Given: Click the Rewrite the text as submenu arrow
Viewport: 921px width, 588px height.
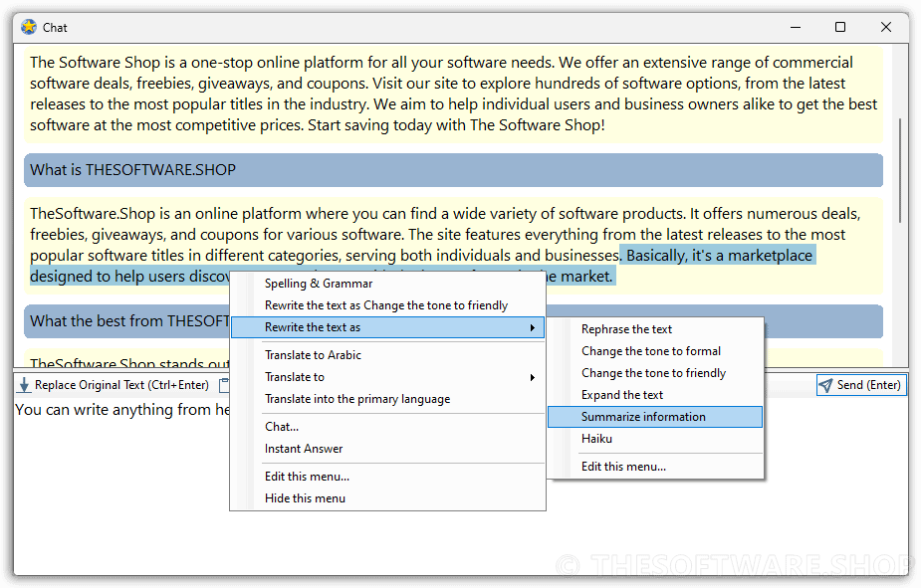Looking at the screenshot, I should pyautogui.click(x=532, y=327).
